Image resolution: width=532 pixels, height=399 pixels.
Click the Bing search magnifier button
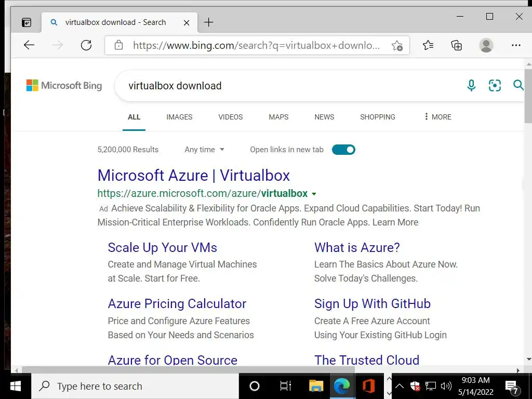click(x=518, y=85)
